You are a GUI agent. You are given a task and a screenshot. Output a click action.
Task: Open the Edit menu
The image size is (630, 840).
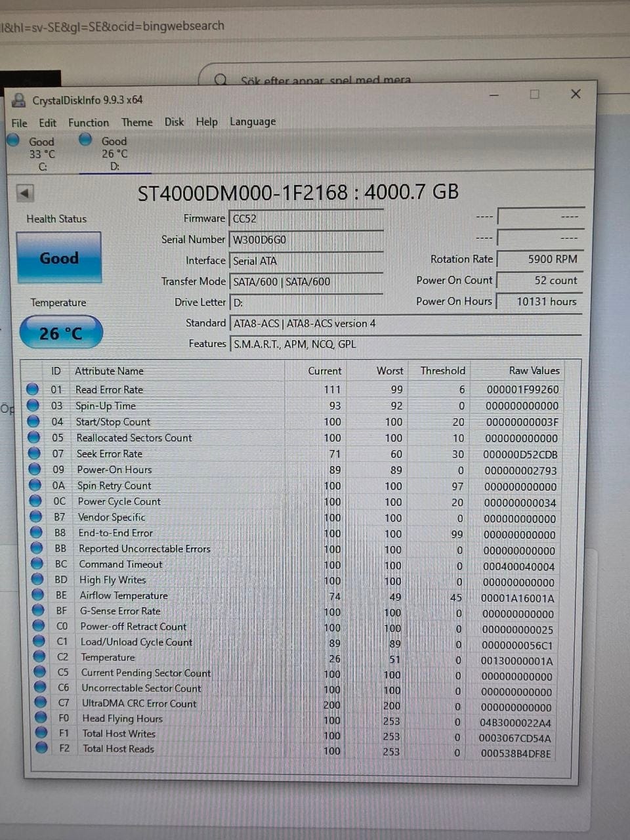(47, 123)
